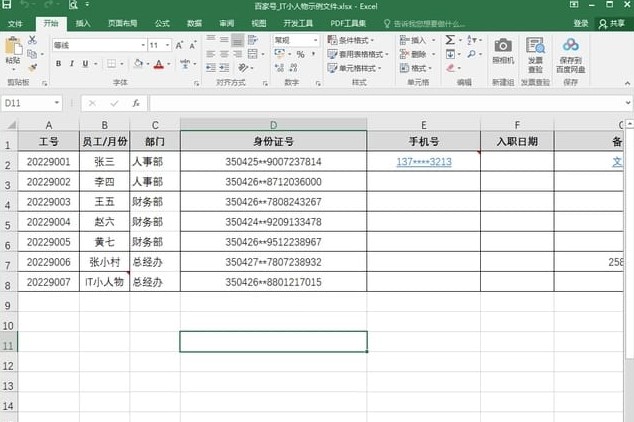Screen dimensions: 634x422
Task: Switch to the Data (数据) tab
Action: pos(194,23)
